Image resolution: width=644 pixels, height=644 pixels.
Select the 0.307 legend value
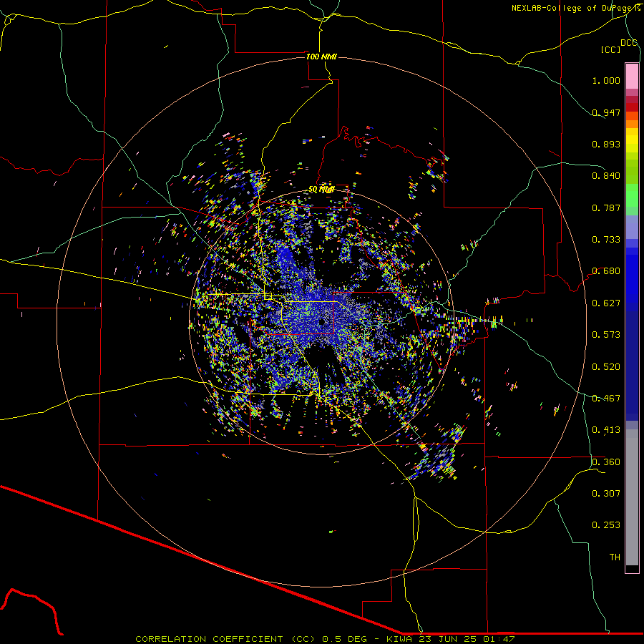606,494
